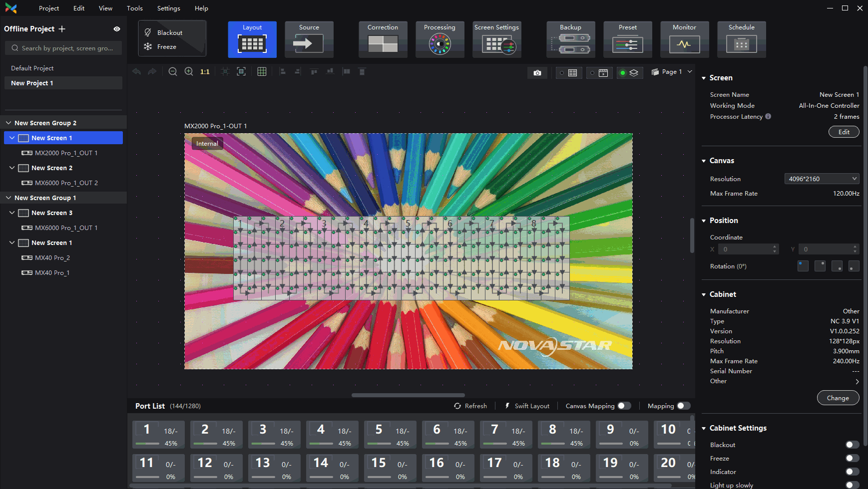Select port 12 card in the Port List

216,468
